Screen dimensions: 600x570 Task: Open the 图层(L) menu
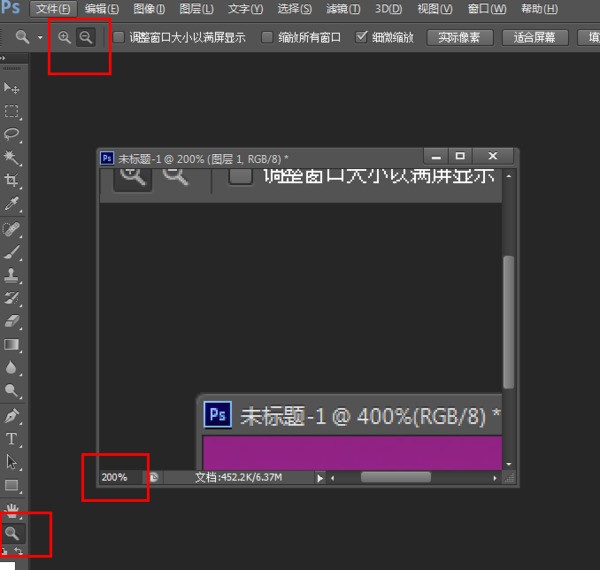tap(197, 8)
